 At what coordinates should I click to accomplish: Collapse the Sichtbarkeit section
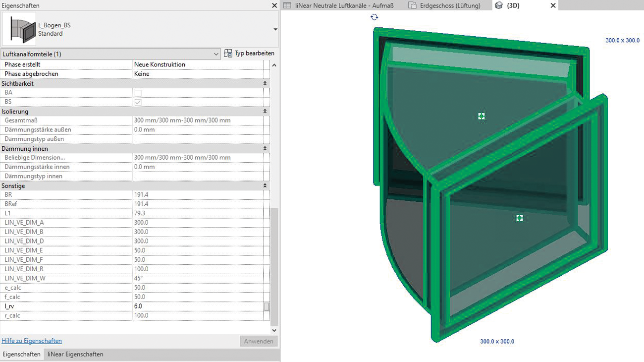265,84
